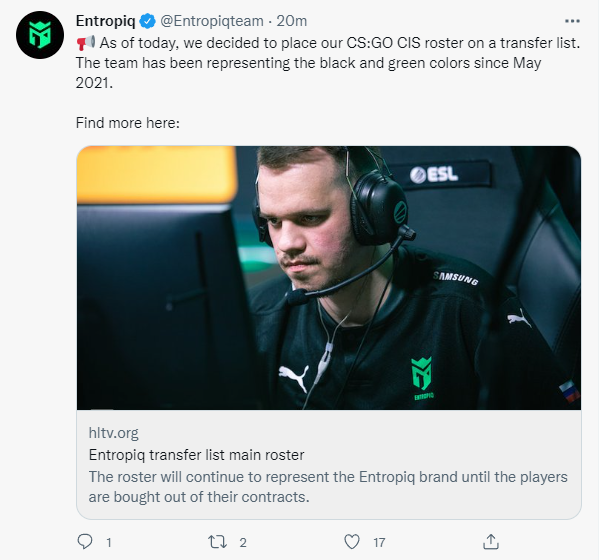Viewport: 609px width, 560px height.
Task: Share the tweet via the upload icon
Action: (x=490, y=542)
